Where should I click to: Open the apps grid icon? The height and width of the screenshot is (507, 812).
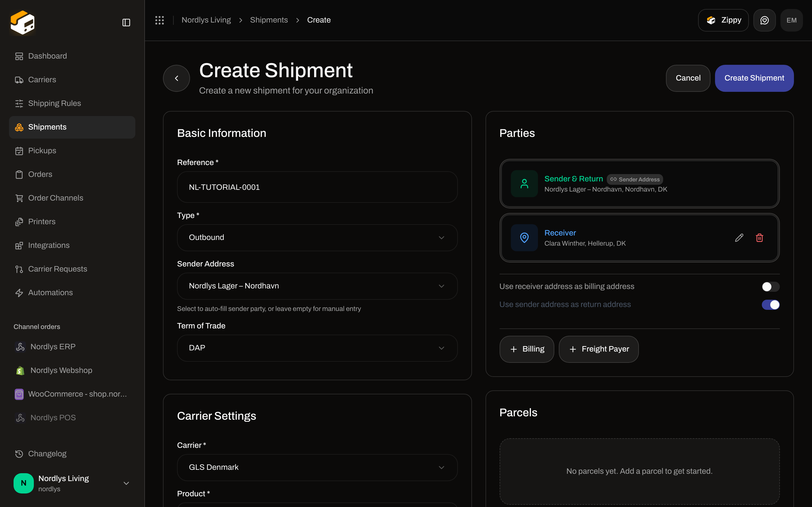tap(159, 20)
